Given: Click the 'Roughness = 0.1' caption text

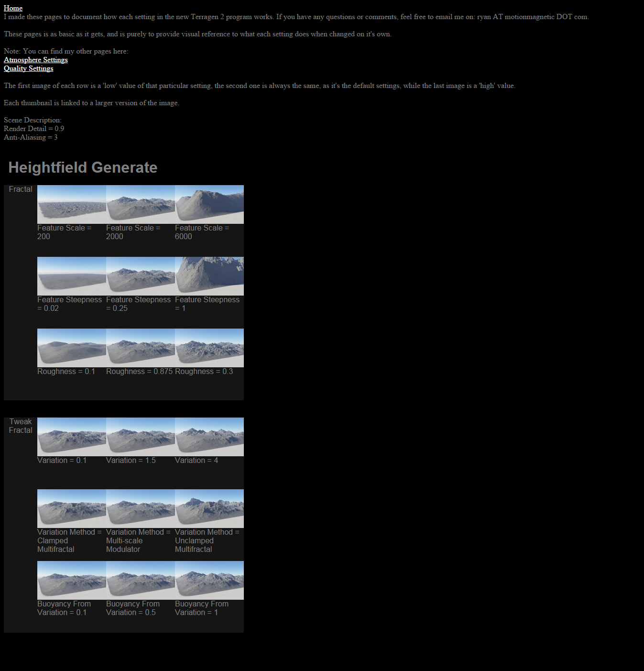Looking at the screenshot, I should (x=66, y=372).
